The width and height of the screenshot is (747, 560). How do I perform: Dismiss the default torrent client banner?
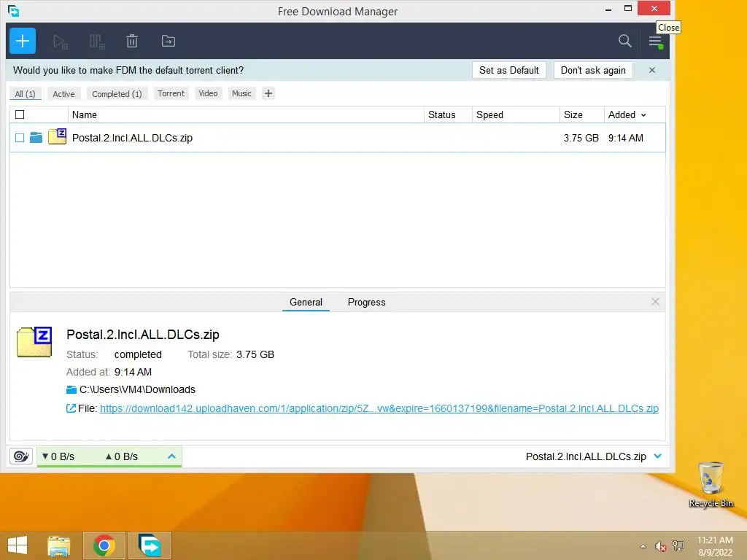(651, 70)
